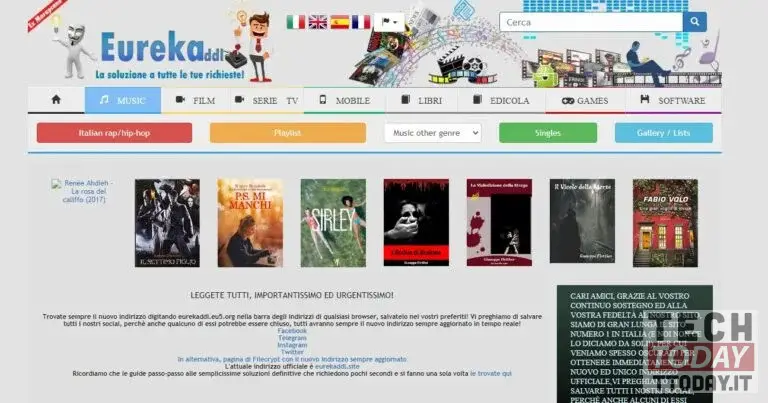
Task: Select the Spanish flag icon
Action: (339, 22)
